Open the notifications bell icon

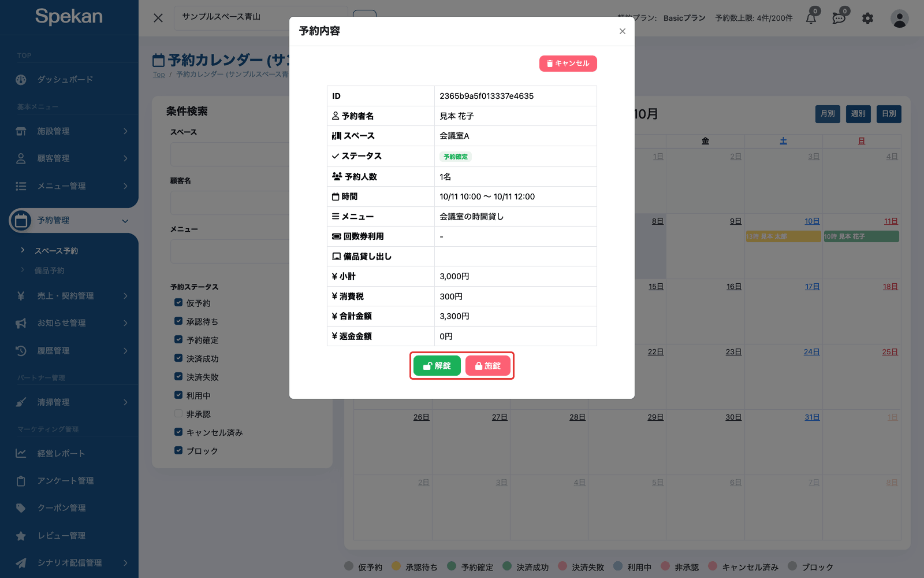(x=811, y=18)
